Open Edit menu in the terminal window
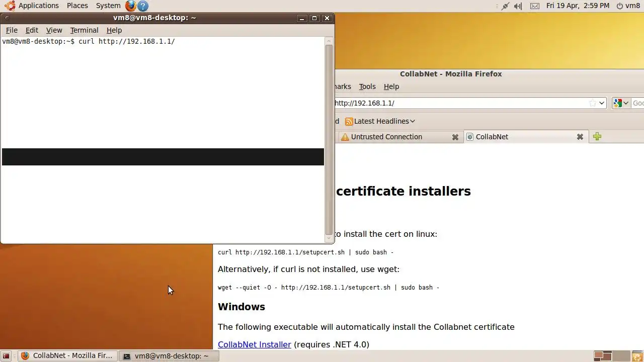This screenshot has height=362, width=644. [32, 30]
